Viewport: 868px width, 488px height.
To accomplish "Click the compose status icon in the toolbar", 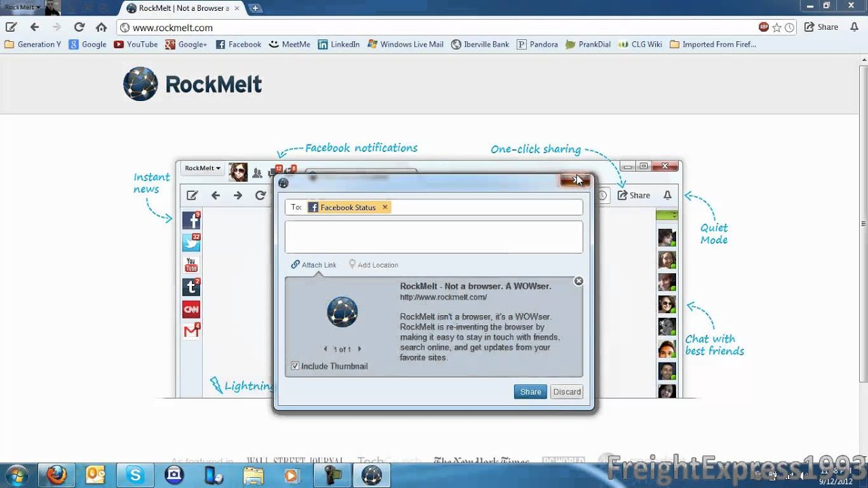I will (x=11, y=27).
